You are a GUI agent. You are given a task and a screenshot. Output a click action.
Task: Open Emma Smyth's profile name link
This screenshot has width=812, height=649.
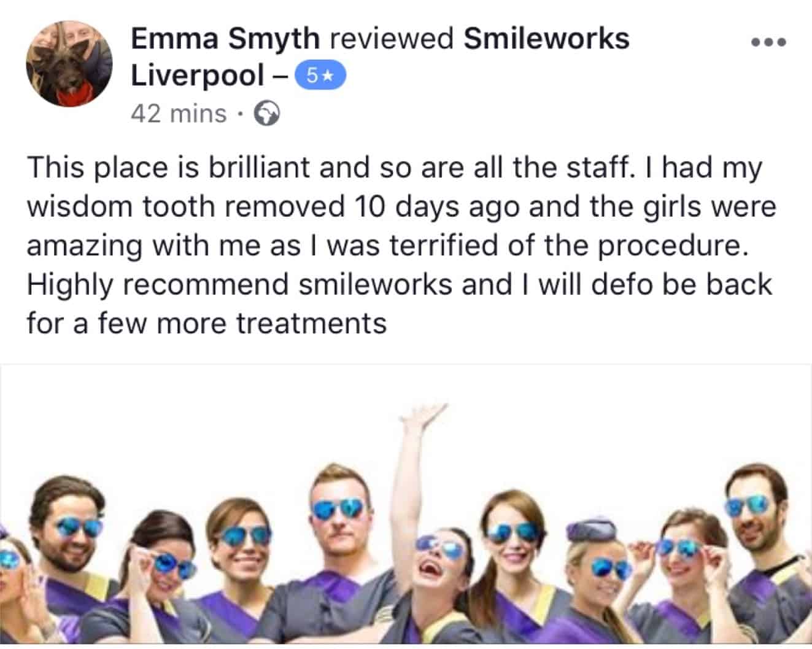click(x=225, y=38)
